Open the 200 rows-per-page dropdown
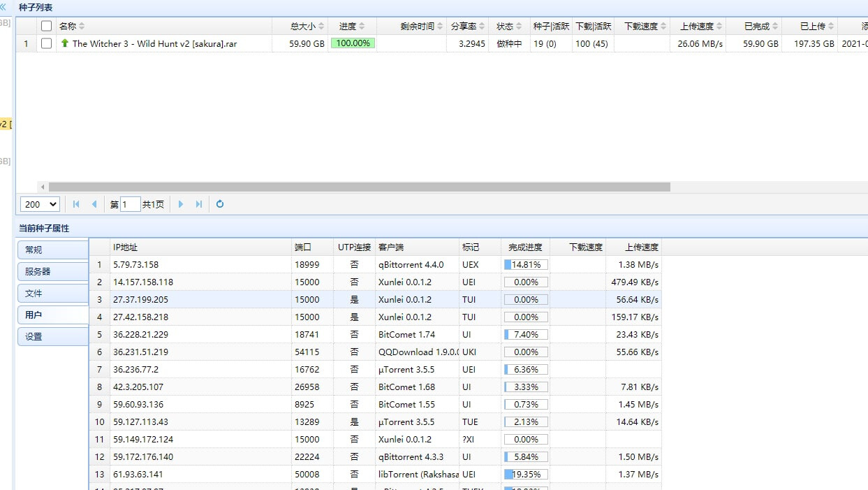868x490 pixels. tap(41, 204)
